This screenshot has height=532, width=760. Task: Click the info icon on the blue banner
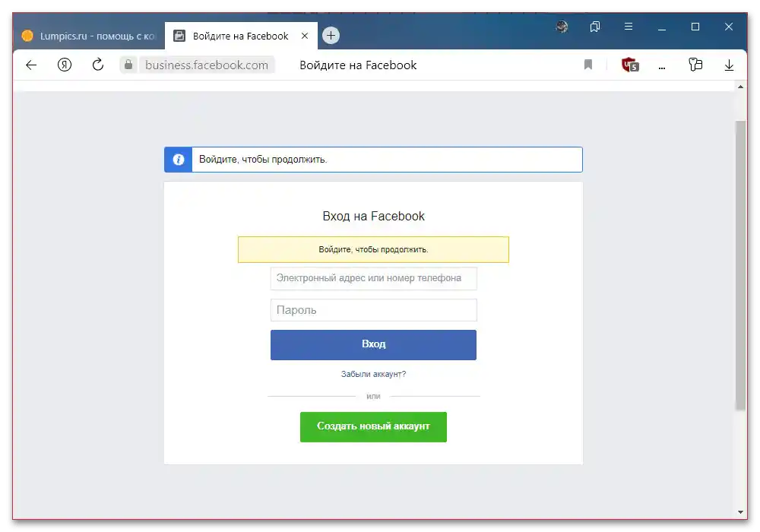177,159
